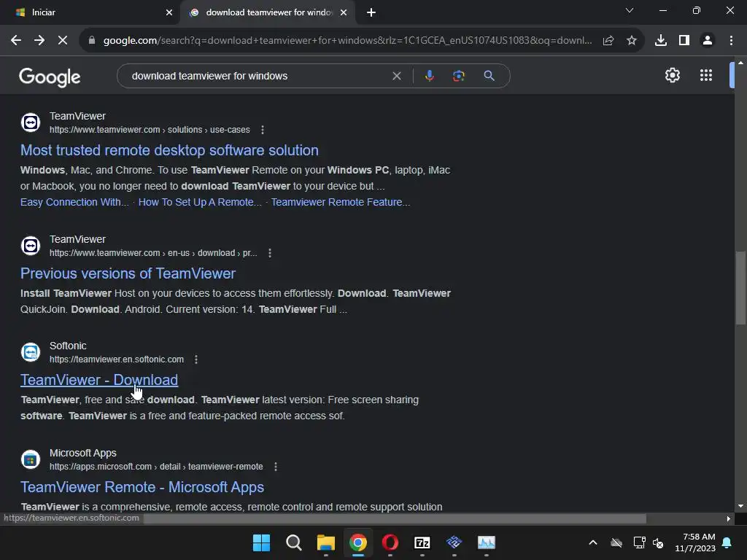Image resolution: width=747 pixels, height=560 pixels.
Task: Open more options for en-us download result
Action: (x=270, y=253)
